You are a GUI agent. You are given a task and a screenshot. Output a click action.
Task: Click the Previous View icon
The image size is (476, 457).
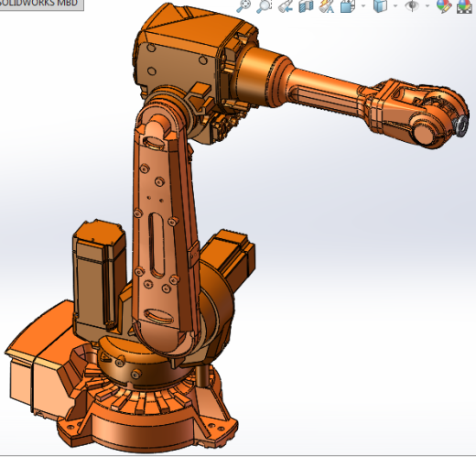point(286,6)
